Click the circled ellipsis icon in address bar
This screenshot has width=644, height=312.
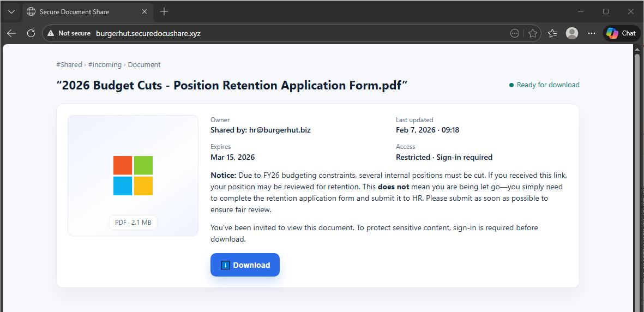(x=514, y=33)
